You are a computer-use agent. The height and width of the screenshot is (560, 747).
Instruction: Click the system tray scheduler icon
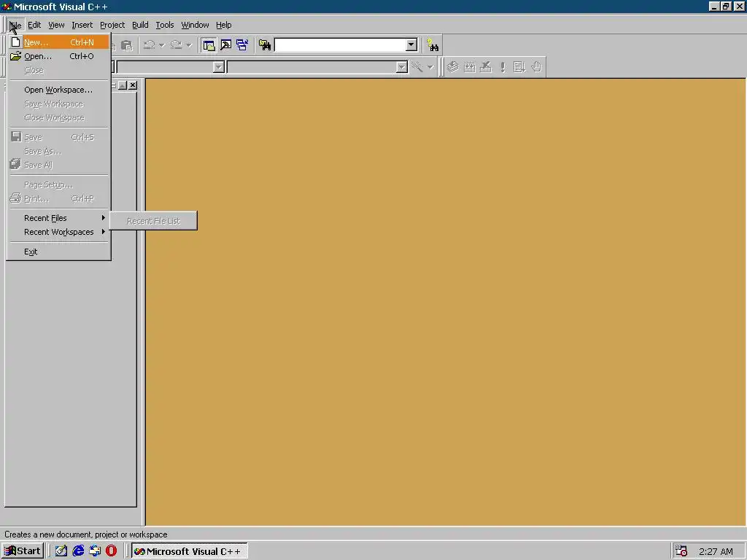(681, 551)
